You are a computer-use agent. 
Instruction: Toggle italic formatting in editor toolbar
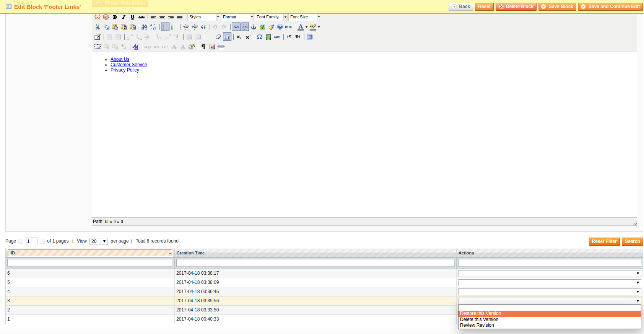(x=124, y=17)
